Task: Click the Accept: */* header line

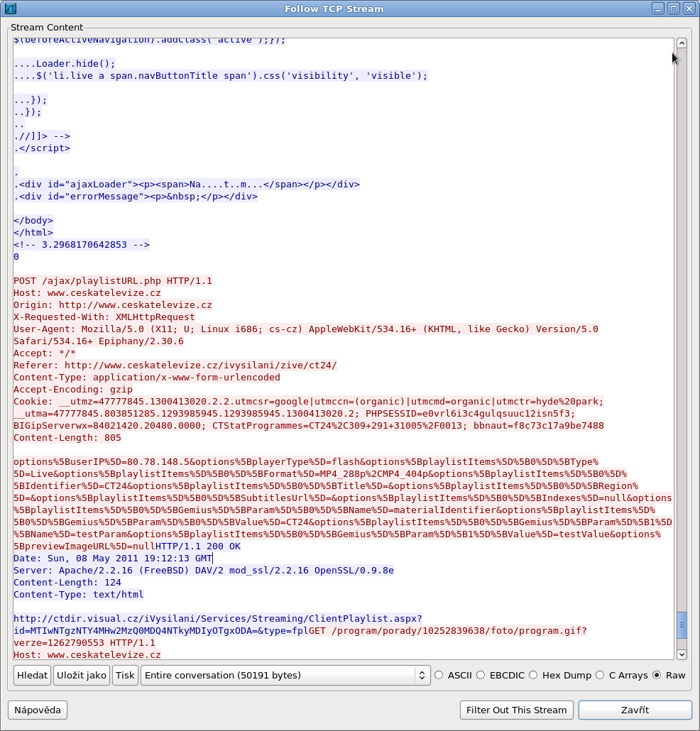Action: [45, 353]
